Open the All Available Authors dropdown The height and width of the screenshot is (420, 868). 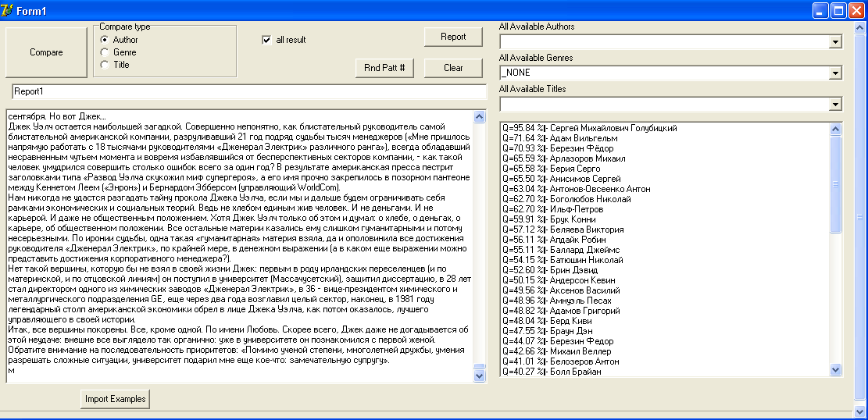[837, 42]
